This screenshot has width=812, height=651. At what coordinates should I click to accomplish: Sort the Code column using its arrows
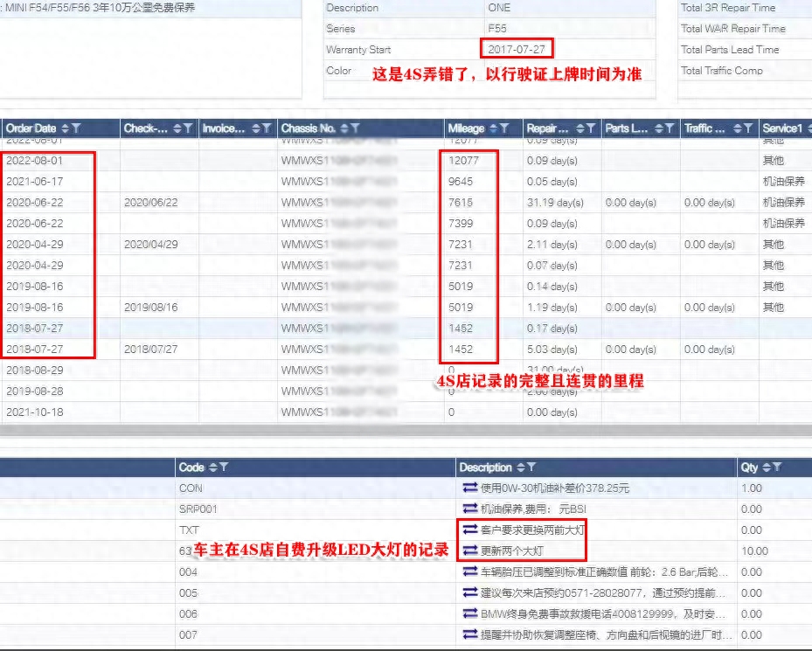212,467
